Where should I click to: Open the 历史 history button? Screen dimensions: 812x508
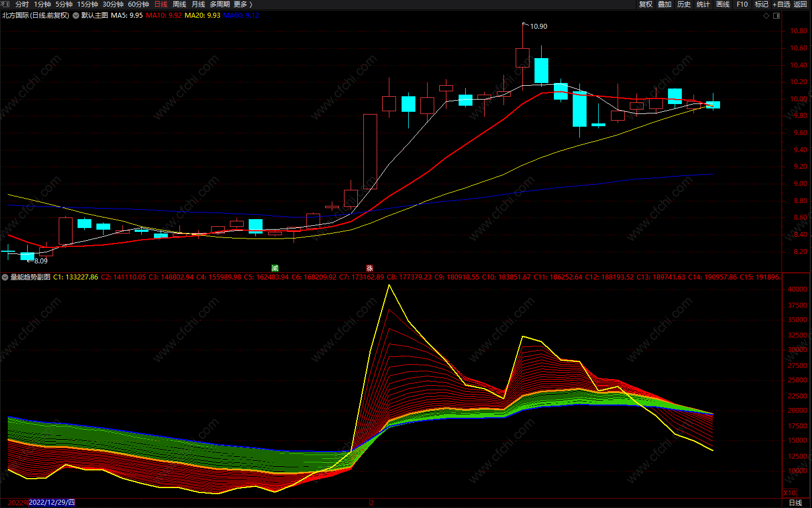684,4
